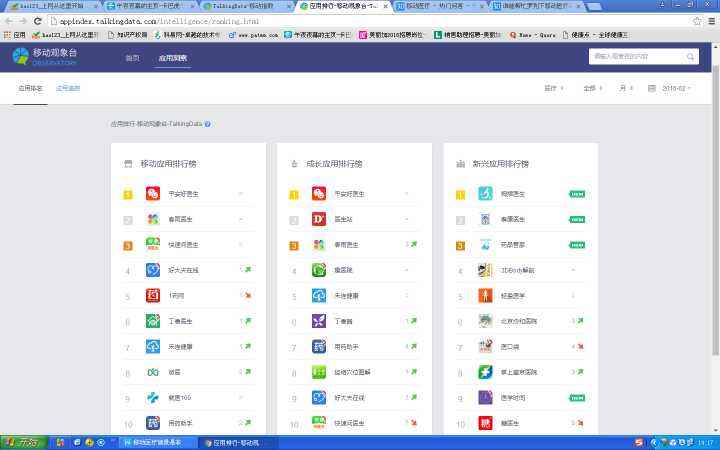Click the 移动观象台 logo
The width and height of the screenshot is (720, 450).
coord(45,56)
